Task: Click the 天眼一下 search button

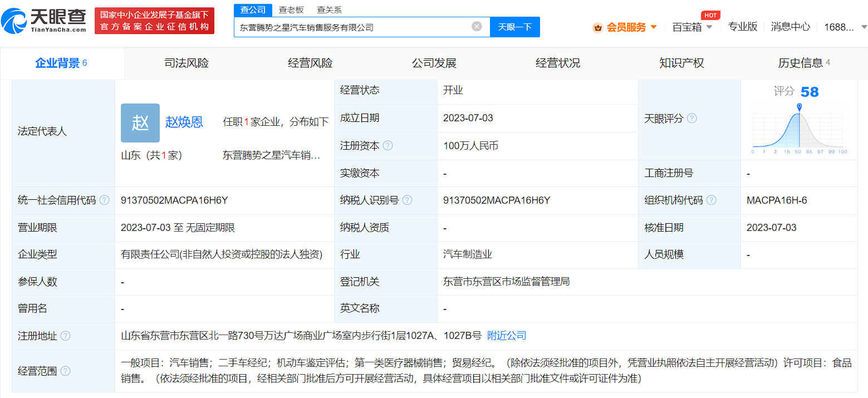Action: (514, 27)
